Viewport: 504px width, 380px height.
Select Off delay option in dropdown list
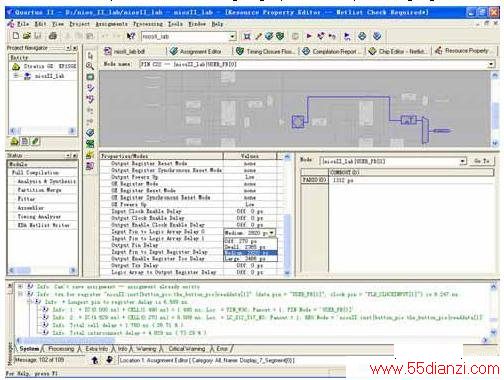coord(250,241)
